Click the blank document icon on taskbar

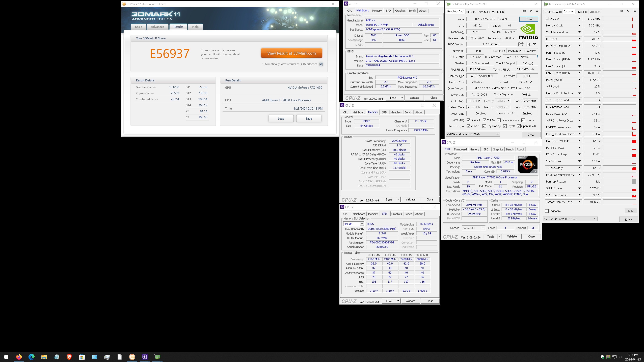120,357
